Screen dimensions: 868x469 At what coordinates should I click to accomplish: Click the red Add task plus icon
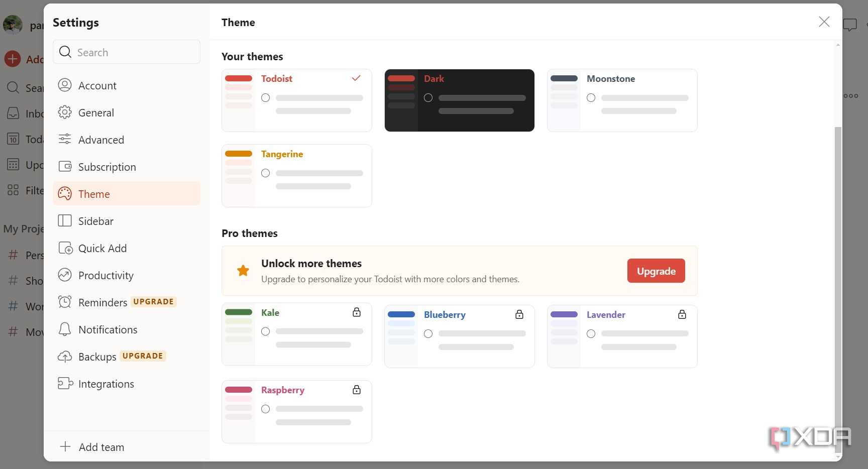13,59
